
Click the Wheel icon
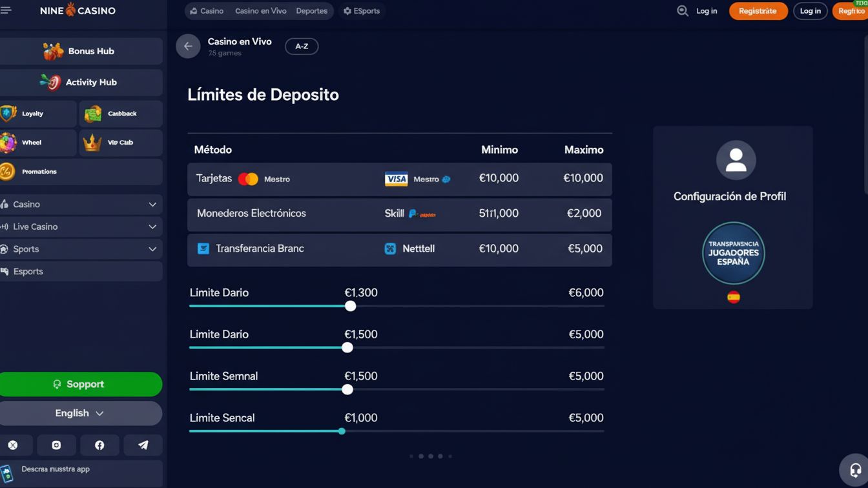(x=8, y=143)
